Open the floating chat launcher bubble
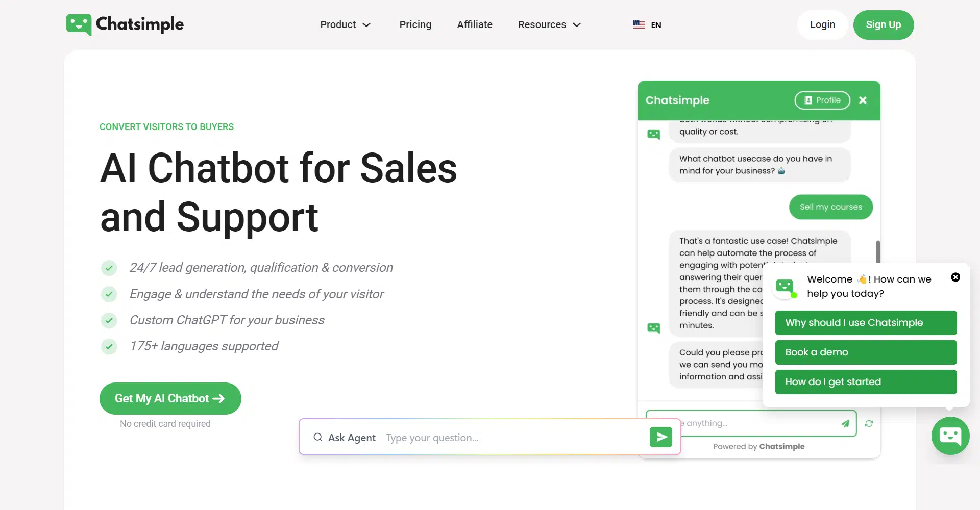The image size is (980, 510). pyautogui.click(x=950, y=436)
